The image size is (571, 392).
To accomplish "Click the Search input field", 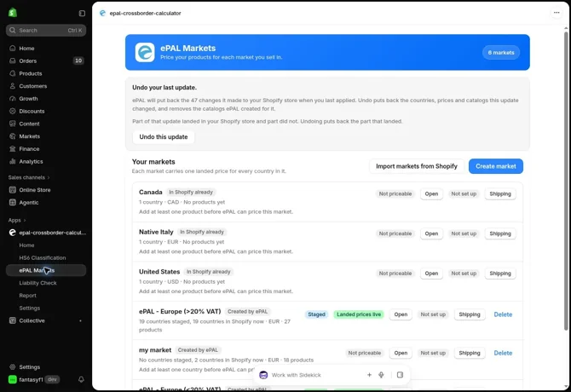I will pos(46,30).
